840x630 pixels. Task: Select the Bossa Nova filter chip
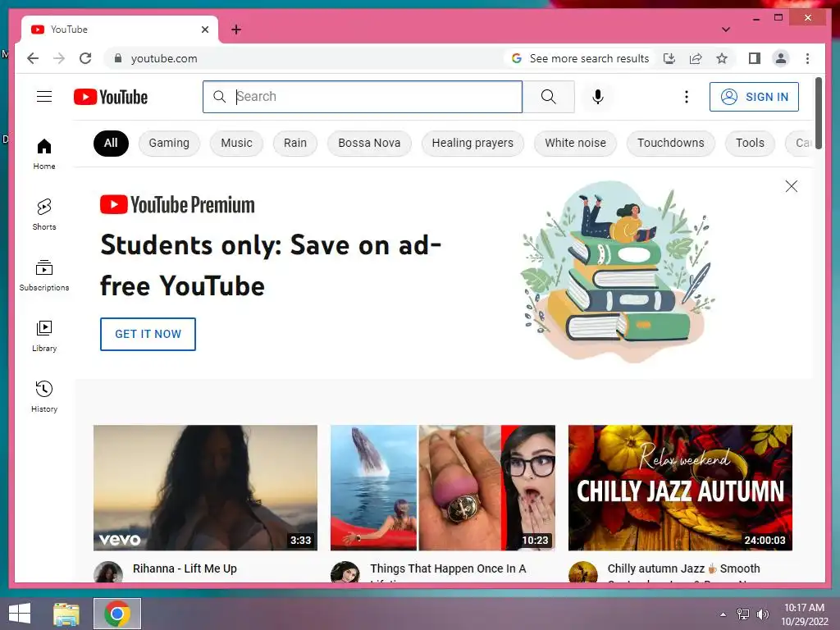pos(369,143)
